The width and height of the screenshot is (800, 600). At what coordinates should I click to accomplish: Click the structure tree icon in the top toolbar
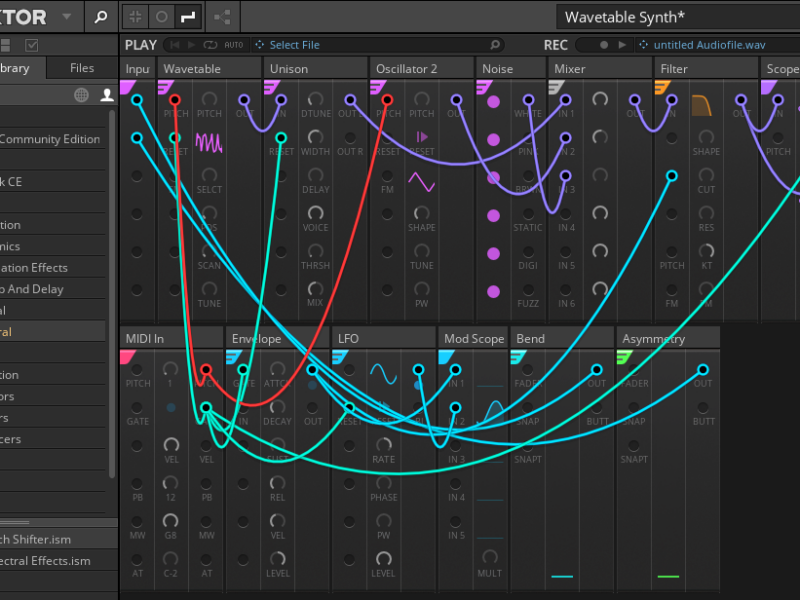point(222,17)
